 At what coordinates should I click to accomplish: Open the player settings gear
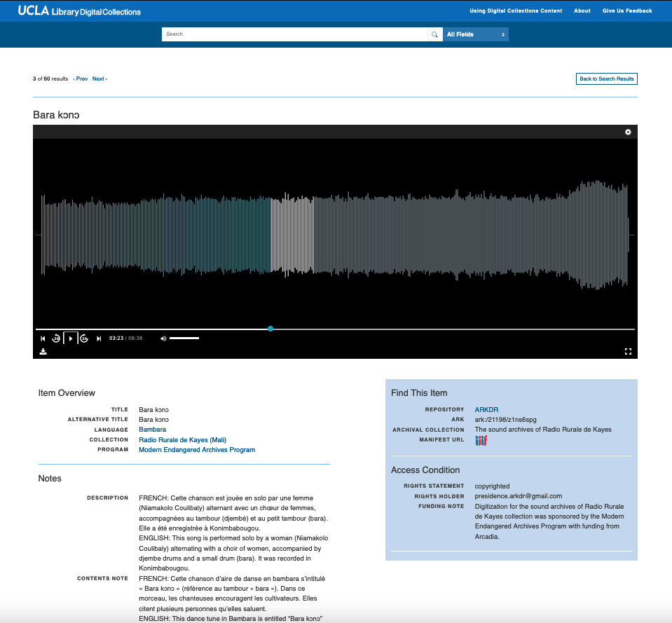click(628, 132)
